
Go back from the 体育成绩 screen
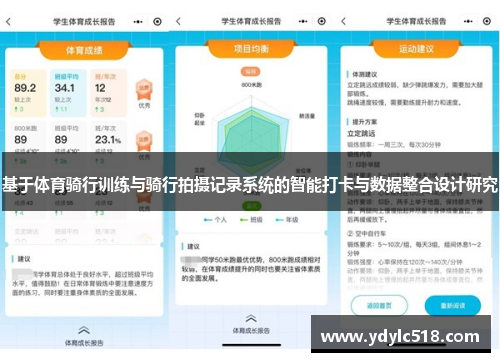tap(8, 22)
